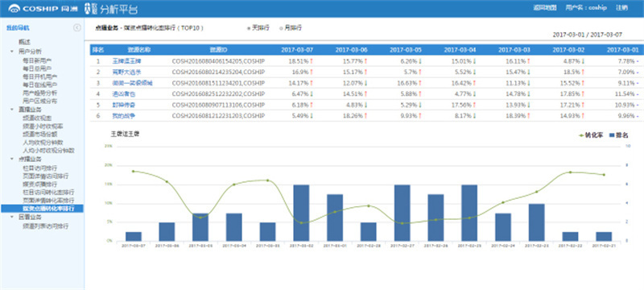Open 每日开机用户 report

pyautogui.click(x=39, y=77)
